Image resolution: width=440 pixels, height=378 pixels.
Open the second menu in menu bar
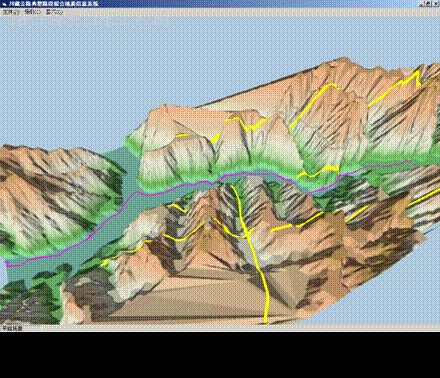click(x=33, y=12)
